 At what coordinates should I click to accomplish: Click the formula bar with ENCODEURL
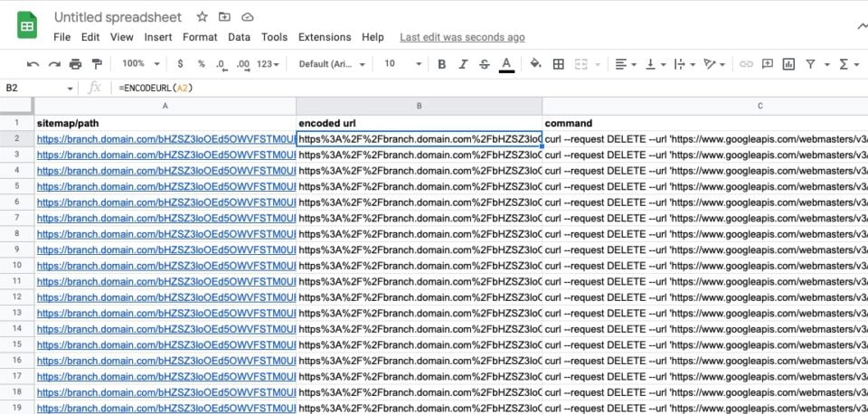[489, 88]
